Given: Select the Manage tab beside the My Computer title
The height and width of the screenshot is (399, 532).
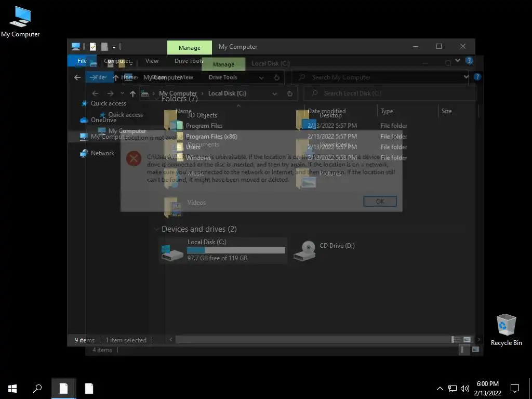Looking at the screenshot, I should click(189, 48).
